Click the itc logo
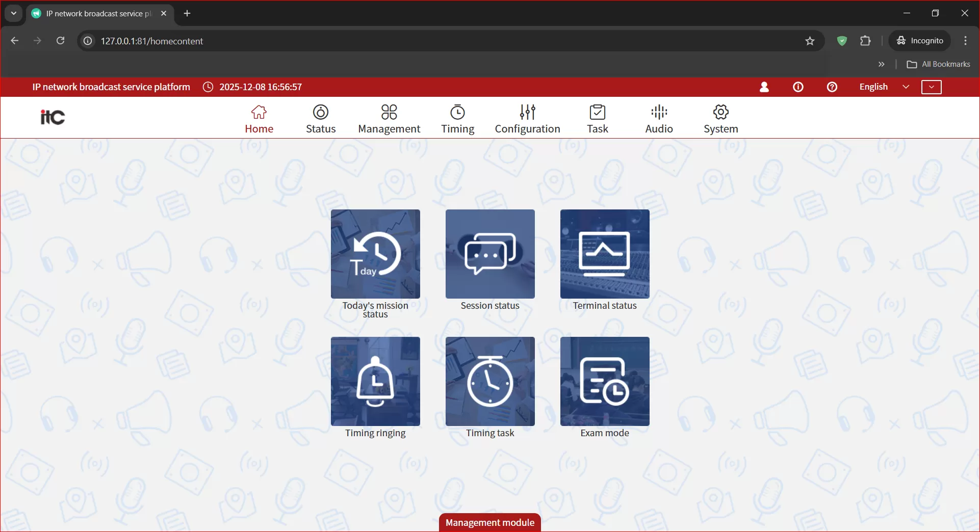Screen dimensions: 980x532 pyautogui.click(x=53, y=117)
